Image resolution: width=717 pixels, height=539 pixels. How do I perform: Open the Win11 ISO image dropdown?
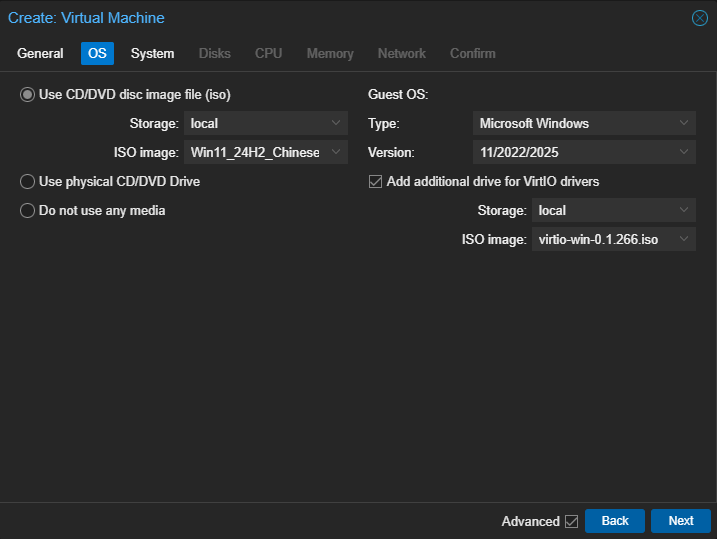pos(336,153)
